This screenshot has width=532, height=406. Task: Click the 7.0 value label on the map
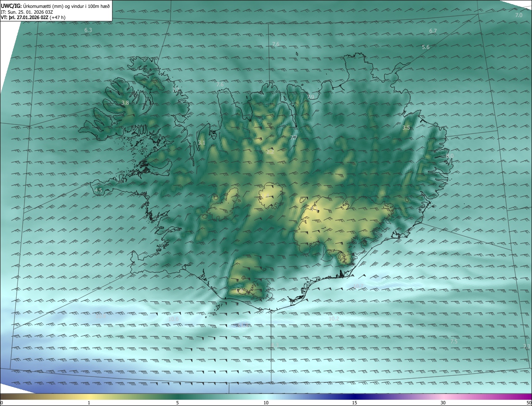(x=519, y=15)
